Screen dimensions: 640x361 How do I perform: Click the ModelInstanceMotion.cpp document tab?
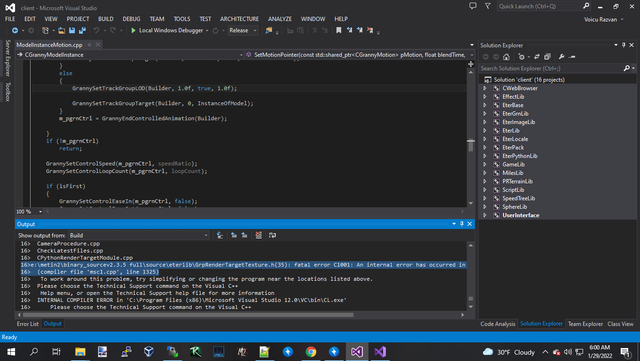coord(49,45)
